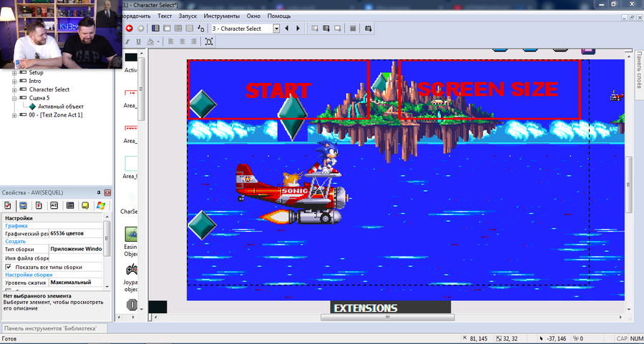Open the fill color dropdown arrow
Image resolution: width=644 pixels, height=344 pixels.
159,41
